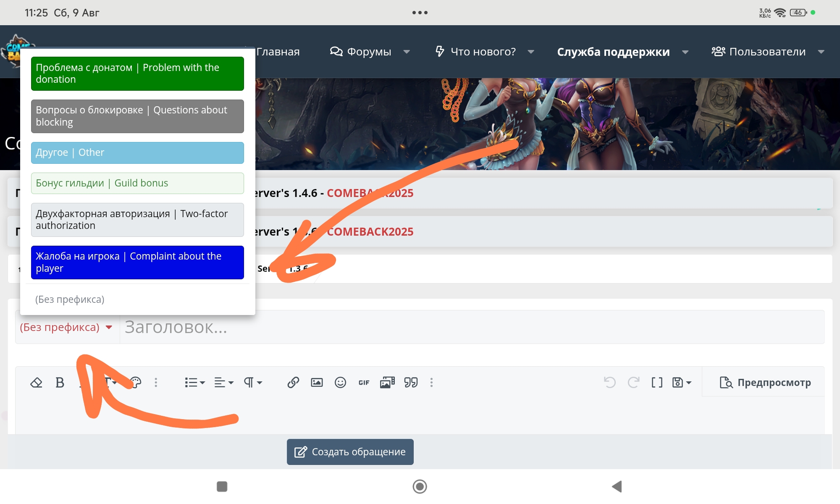Click the undo arrow icon
The width and height of the screenshot is (840, 504).
tap(609, 382)
